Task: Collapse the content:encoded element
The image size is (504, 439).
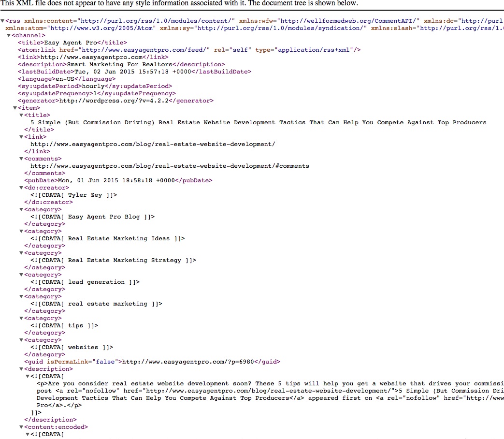Action: [21, 427]
